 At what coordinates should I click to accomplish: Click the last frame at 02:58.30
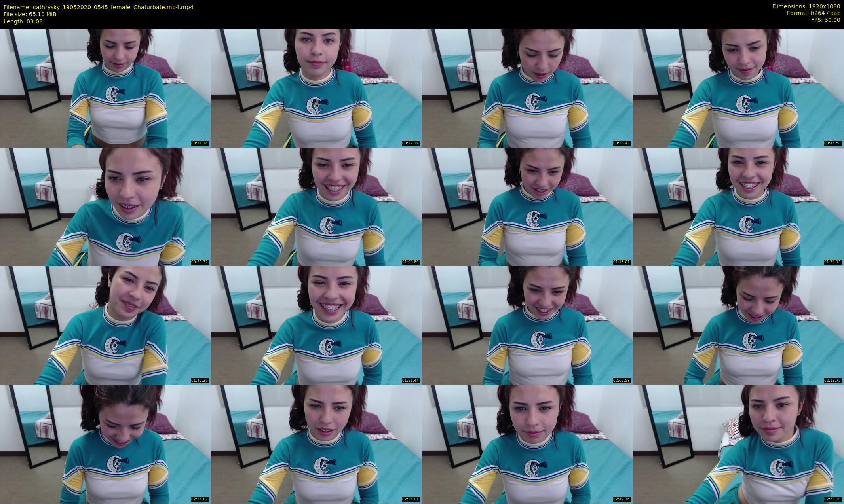pyautogui.click(x=738, y=444)
